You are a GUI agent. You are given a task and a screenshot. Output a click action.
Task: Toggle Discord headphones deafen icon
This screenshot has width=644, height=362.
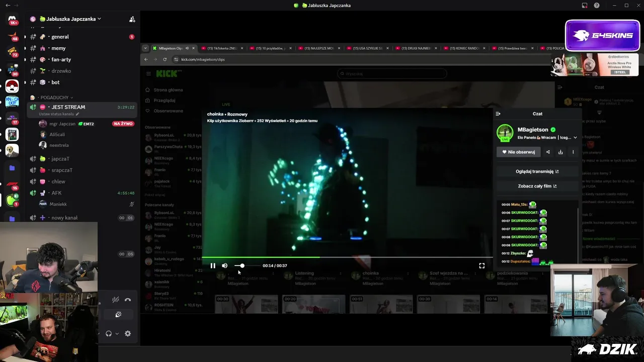click(x=108, y=333)
